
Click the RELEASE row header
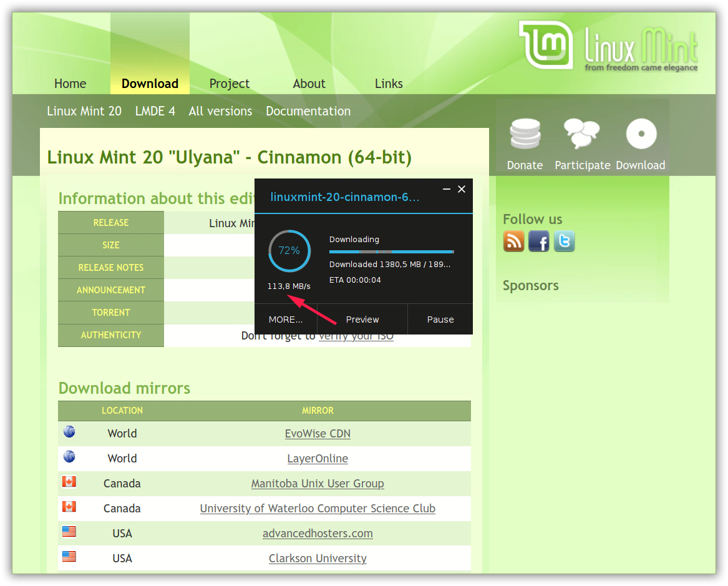[x=111, y=223]
